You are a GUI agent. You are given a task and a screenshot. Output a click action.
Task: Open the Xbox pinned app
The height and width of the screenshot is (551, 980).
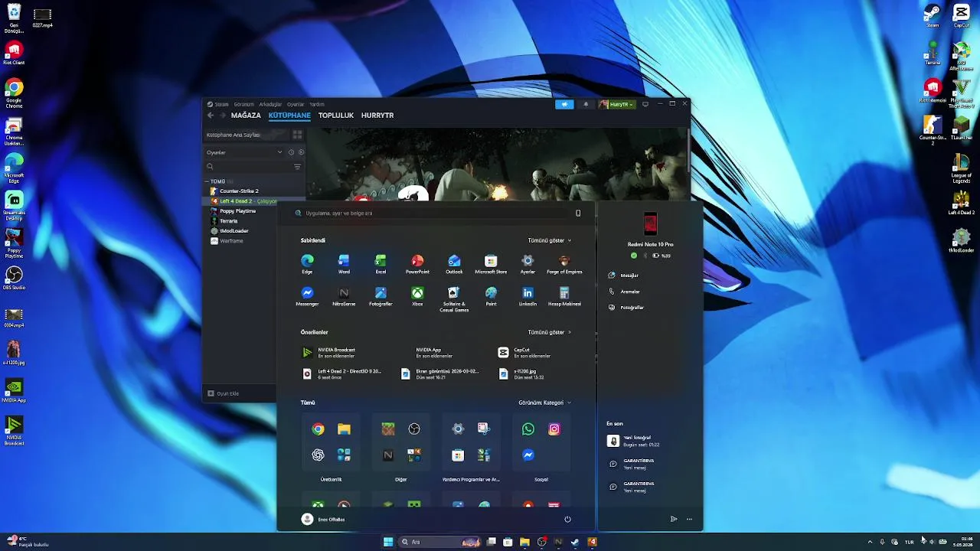[417, 296]
